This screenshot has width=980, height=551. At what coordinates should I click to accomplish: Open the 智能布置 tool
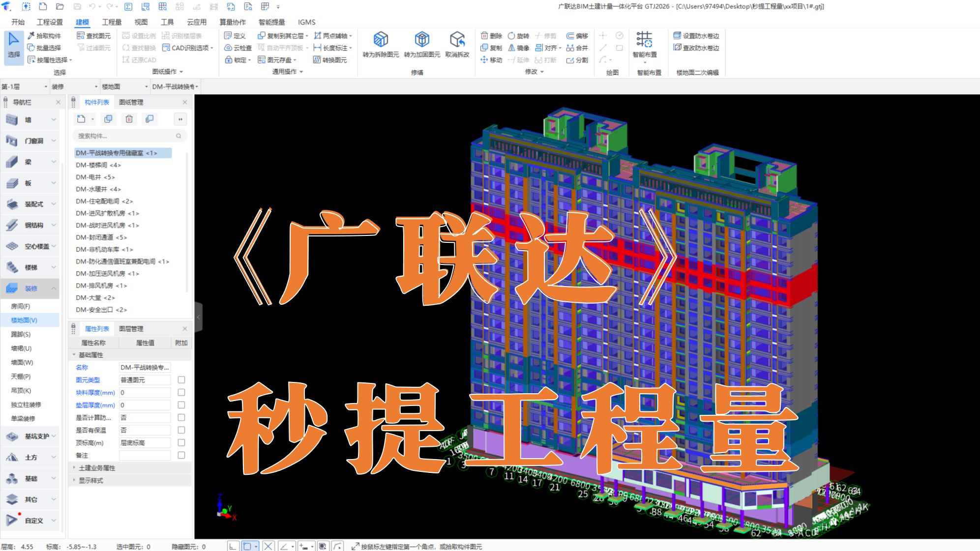(x=644, y=40)
